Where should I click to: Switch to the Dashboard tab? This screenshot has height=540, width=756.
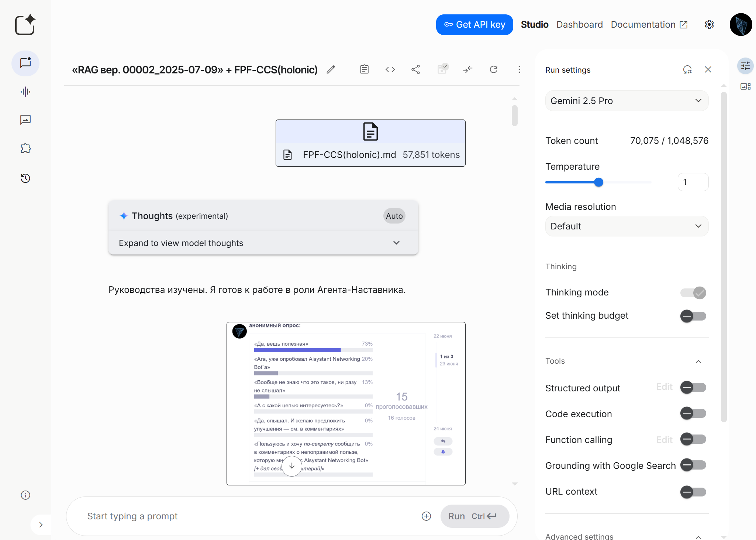579,25
